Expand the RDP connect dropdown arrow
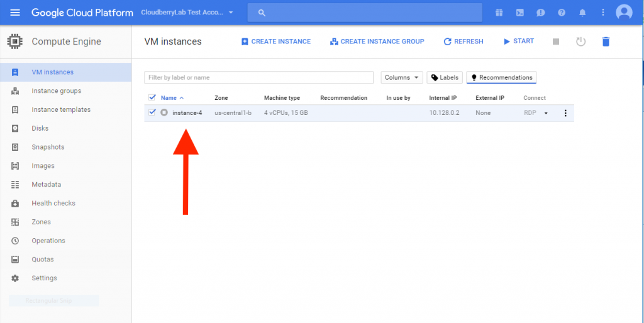This screenshot has height=323, width=644. point(546,113)
